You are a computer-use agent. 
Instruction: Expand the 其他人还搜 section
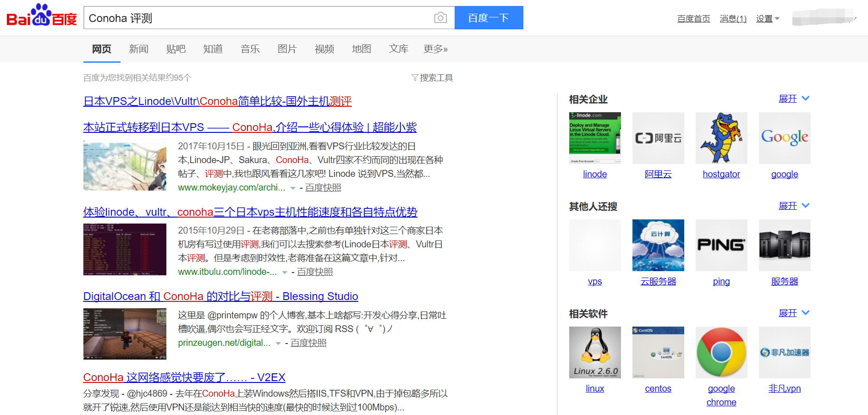tap(794, 206)
